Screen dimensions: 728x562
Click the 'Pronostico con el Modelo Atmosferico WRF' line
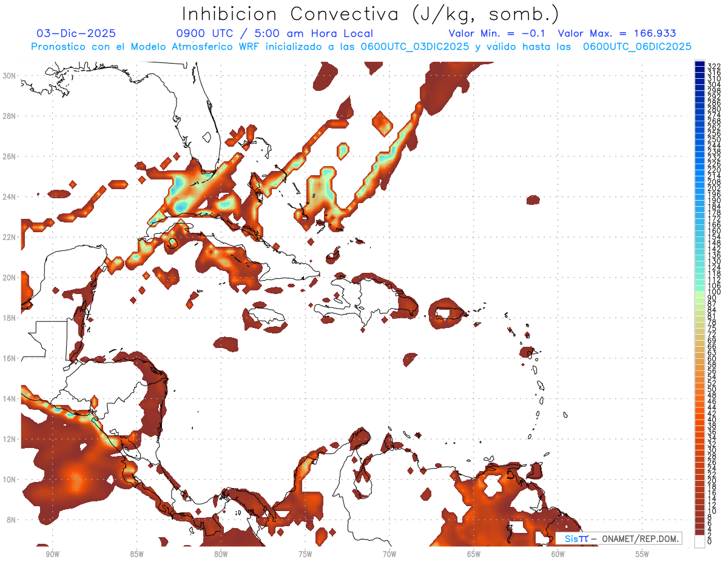361,47
